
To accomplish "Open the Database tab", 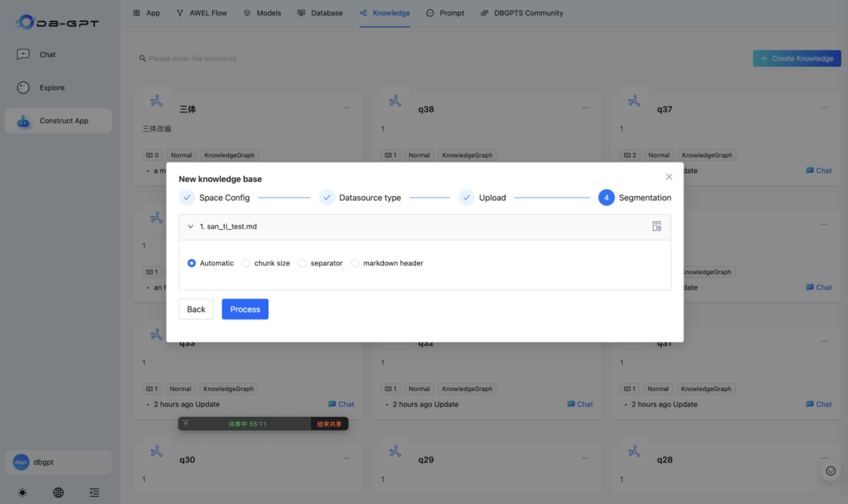I will pos(320,13).
